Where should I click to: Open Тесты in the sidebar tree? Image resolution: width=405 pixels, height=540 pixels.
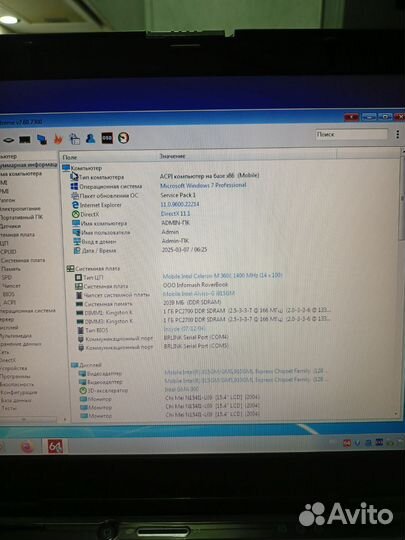(9, 408)
